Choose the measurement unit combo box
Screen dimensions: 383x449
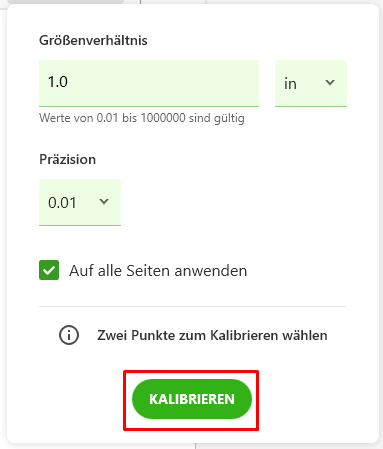pyautogui.click(x=311, y=83)
